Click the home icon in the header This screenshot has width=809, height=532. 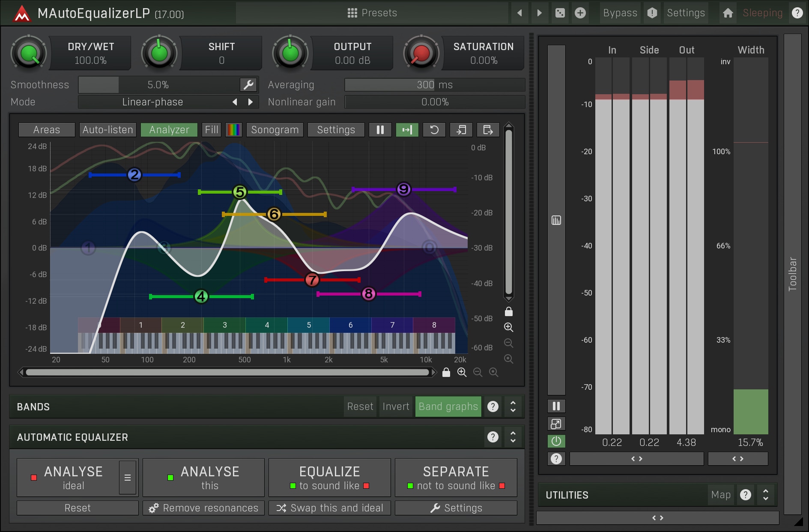pos(728,13)
